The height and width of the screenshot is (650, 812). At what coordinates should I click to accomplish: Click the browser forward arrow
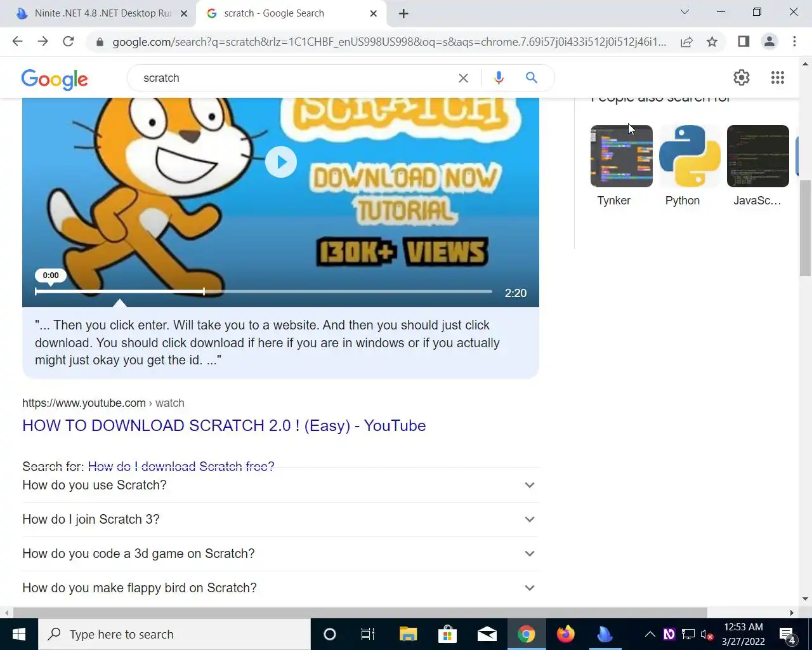43,42
